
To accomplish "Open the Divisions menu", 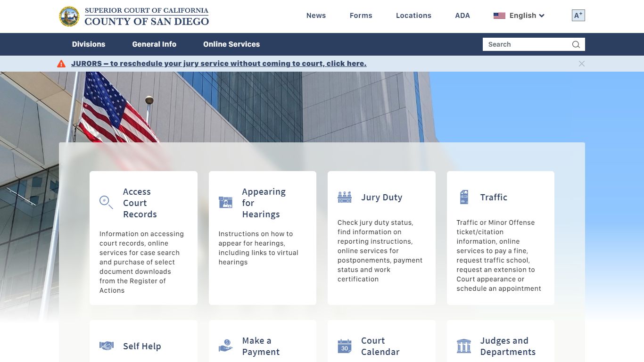I will 89,44.
